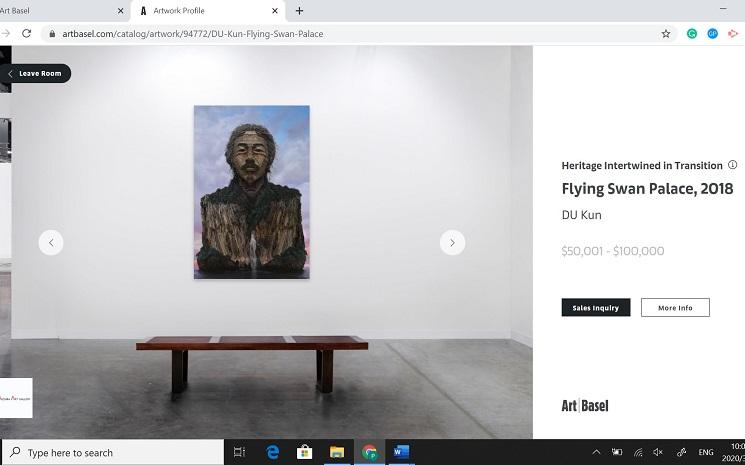The height and width of the screenshot is (465, 745).
Task: Click the Art Basel logo in side panel
Action: pos(585,406)
